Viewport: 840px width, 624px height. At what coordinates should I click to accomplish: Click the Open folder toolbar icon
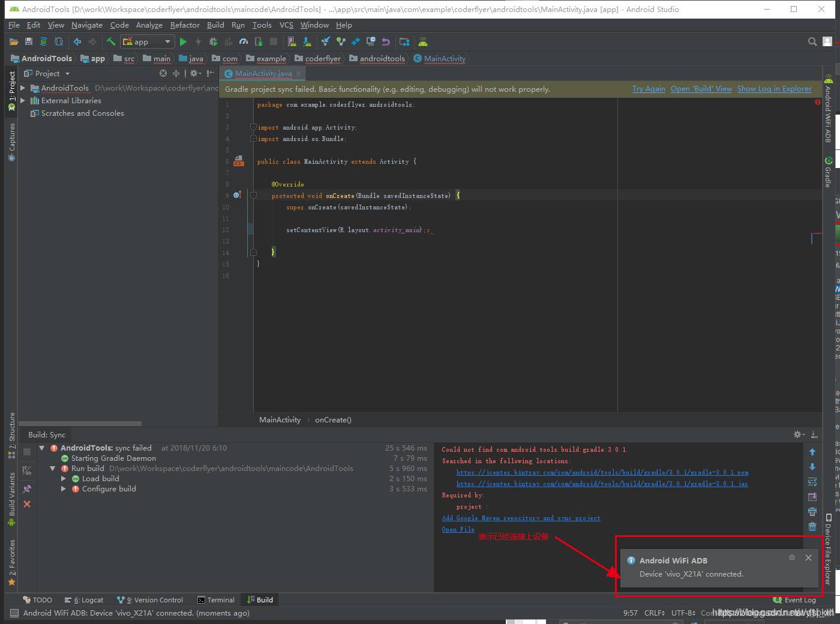click(14, 41)
